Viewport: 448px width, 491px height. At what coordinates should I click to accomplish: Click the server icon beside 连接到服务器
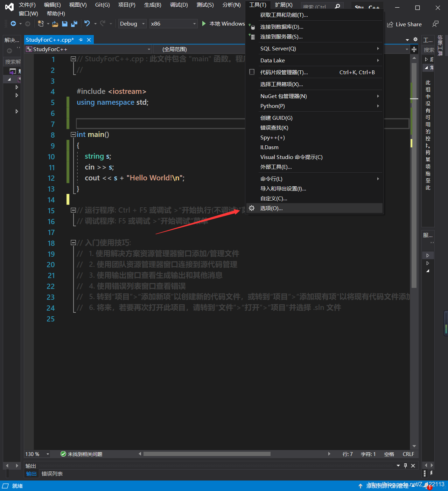252,37
